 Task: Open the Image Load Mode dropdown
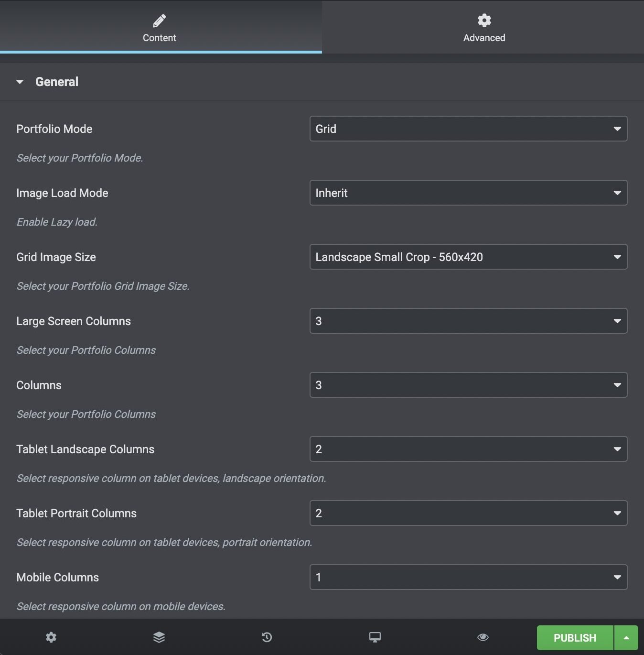[468, 193]
